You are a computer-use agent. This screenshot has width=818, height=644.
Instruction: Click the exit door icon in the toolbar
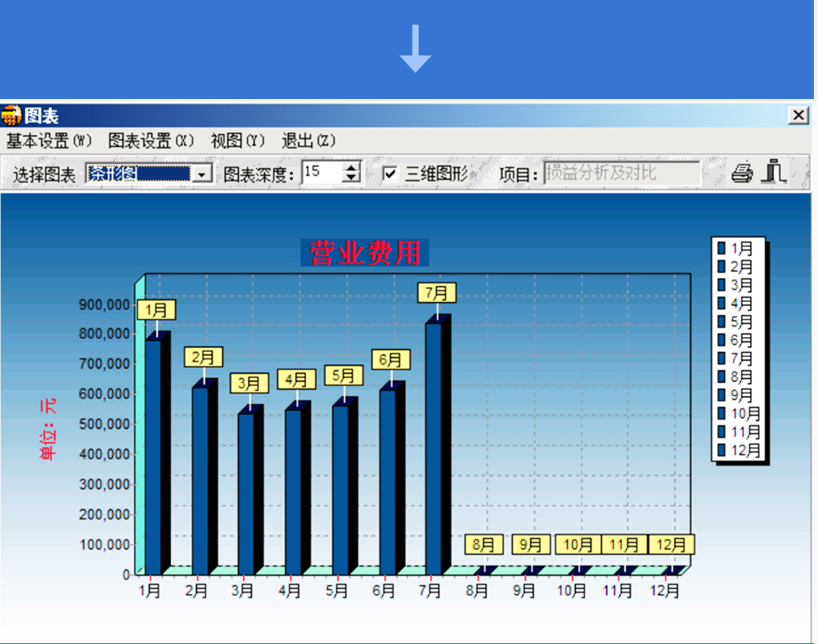(x=774, y=172)
